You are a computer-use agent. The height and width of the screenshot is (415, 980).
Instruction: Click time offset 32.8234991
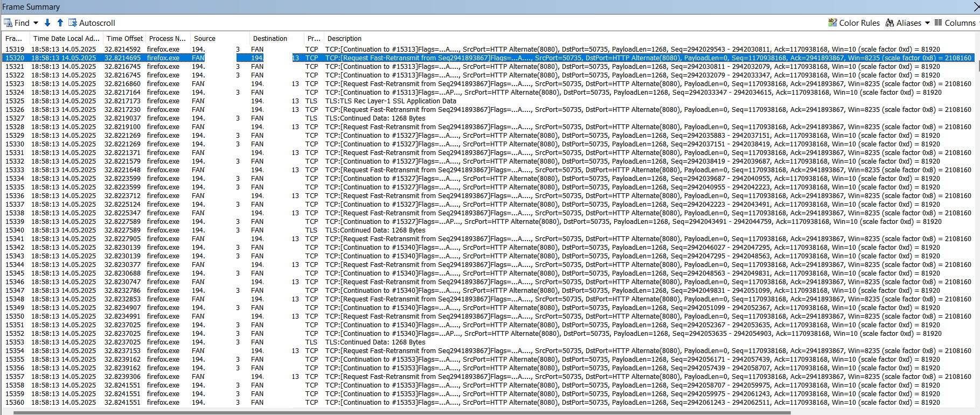[x=122, y=316]
